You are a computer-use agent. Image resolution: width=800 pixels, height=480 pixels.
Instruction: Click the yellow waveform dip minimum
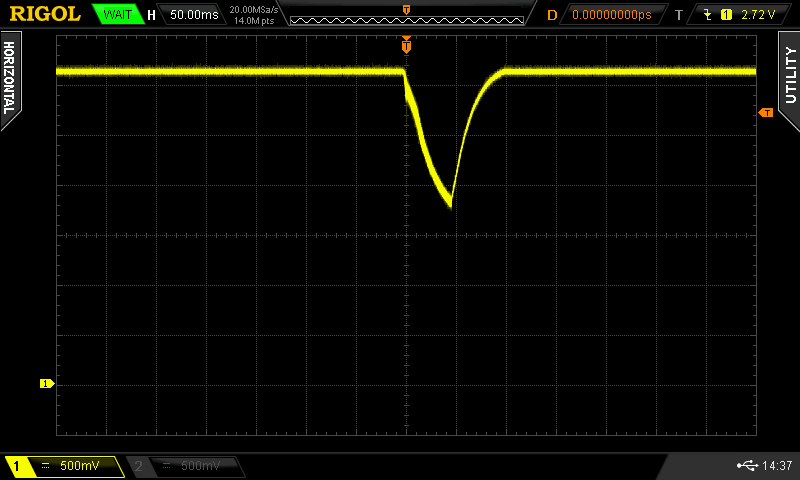[x=451, y=205]
